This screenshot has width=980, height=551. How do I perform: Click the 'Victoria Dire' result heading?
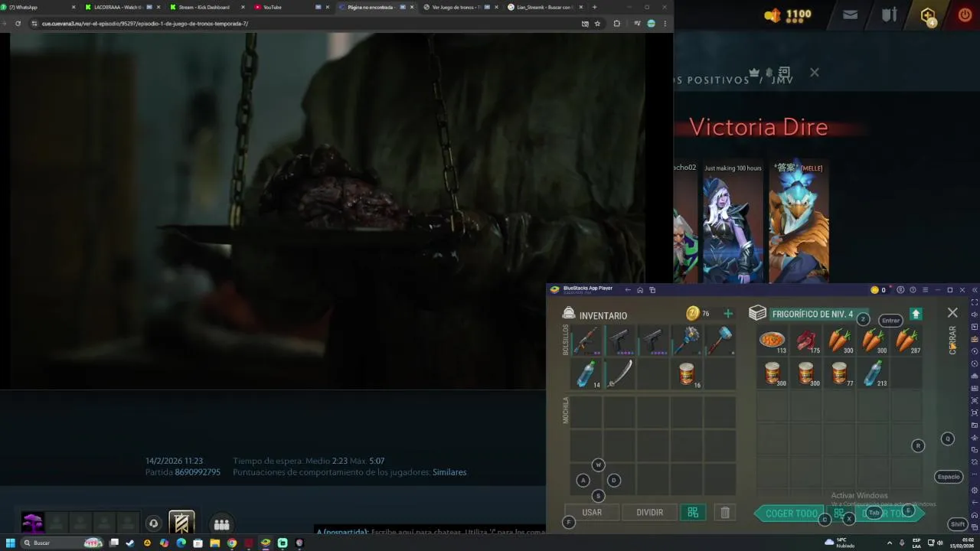[758, 127]
